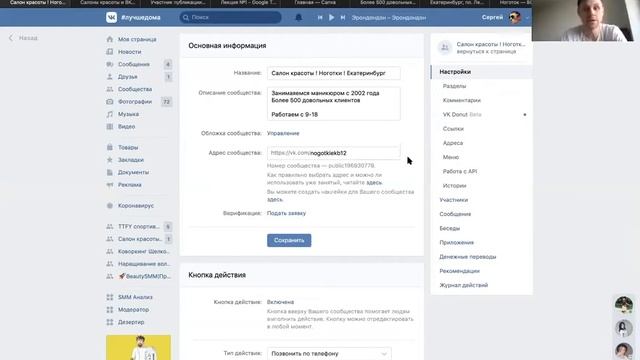The width and height of the screenshot is (640, 360).
Task: Open TTFY спортив... community shortcut
Action: 138,226
